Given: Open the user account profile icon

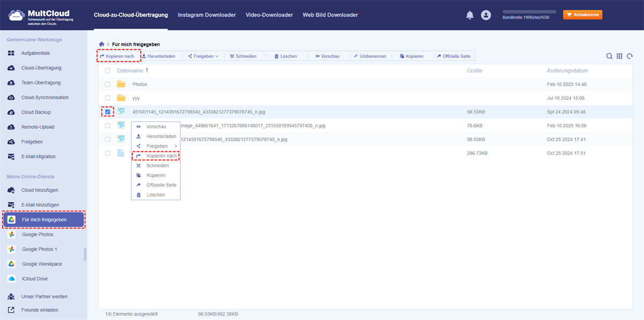Looking at the screenshot, I should (486, 15).
